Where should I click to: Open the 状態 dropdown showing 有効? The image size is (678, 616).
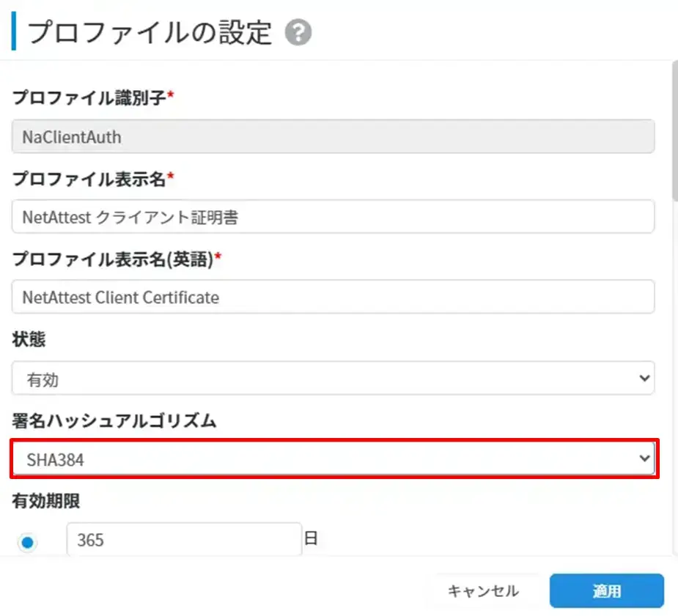(x=333, y=379)
